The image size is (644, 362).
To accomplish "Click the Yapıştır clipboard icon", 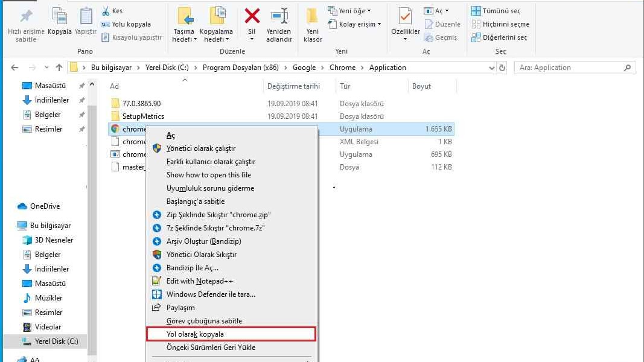I will point(86,16).
